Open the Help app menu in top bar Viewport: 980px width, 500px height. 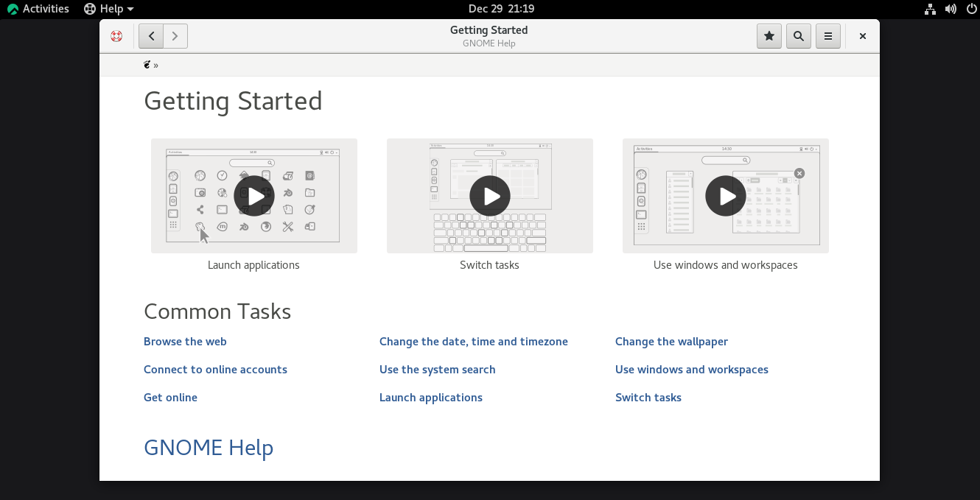point(109,9)
